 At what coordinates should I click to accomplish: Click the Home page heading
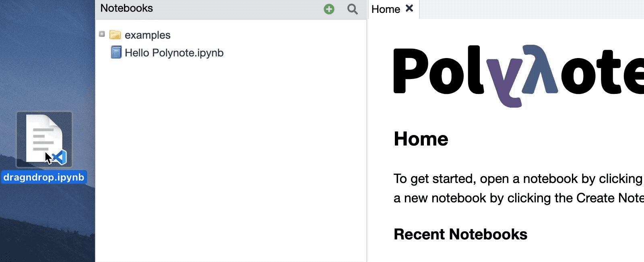(421, 139)
